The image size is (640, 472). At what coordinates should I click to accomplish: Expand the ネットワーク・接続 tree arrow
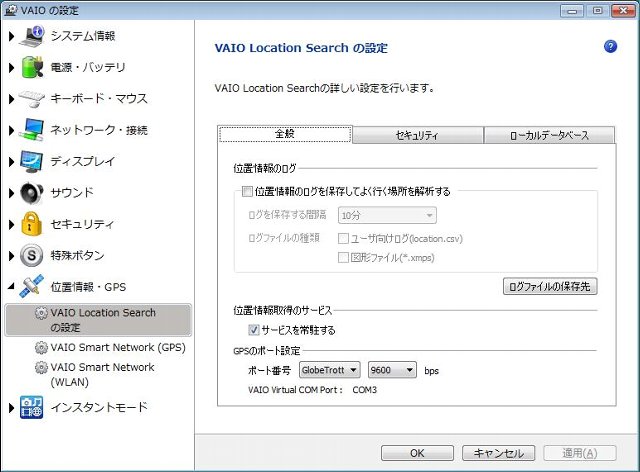11,130
